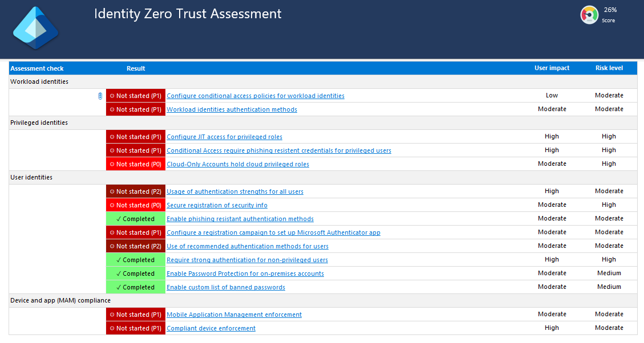Toggle the Not started (P0) badge for Secure registration
This screenshot has width=644, height=343.
(x=135, y=205)
